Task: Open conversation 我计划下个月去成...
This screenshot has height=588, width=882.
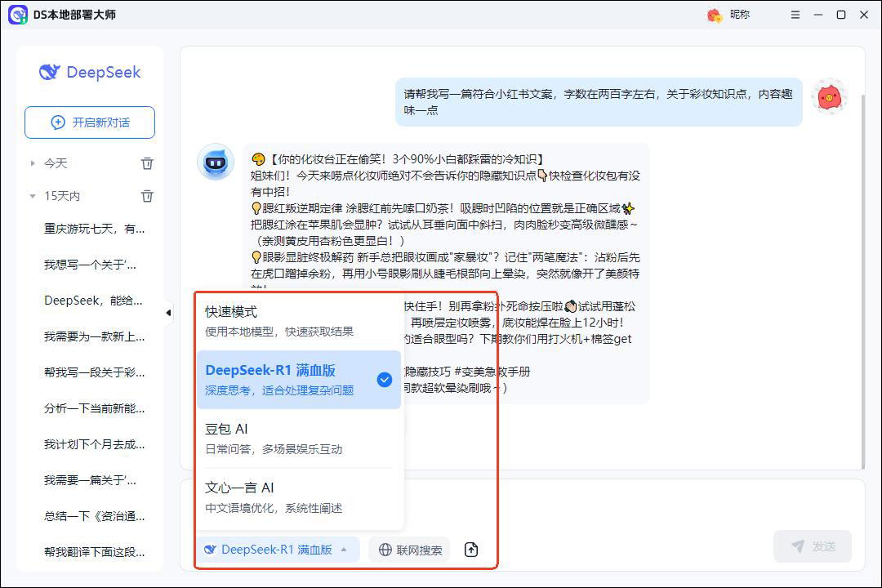Action: click(x=95, y=444)
